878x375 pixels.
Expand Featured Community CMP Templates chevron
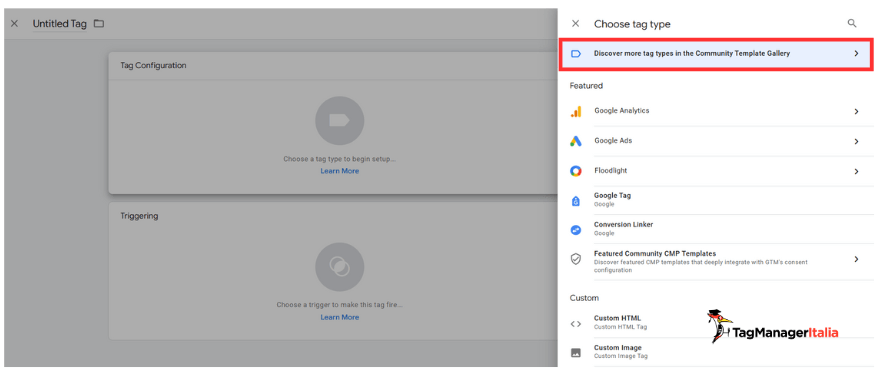click(856, 259)
